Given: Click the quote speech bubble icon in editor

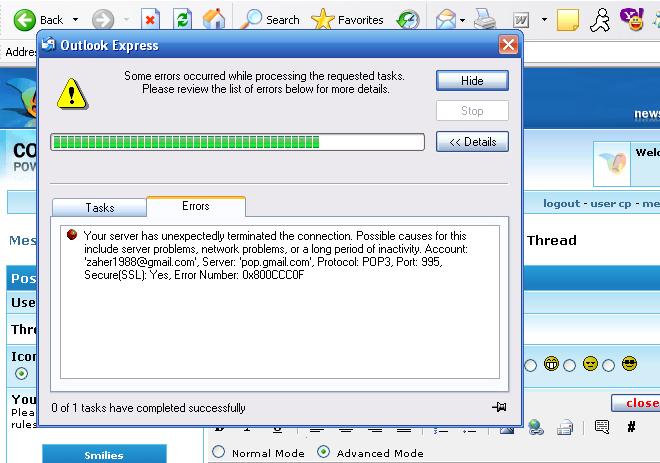Looking at the screenshot, I should 602,427.
